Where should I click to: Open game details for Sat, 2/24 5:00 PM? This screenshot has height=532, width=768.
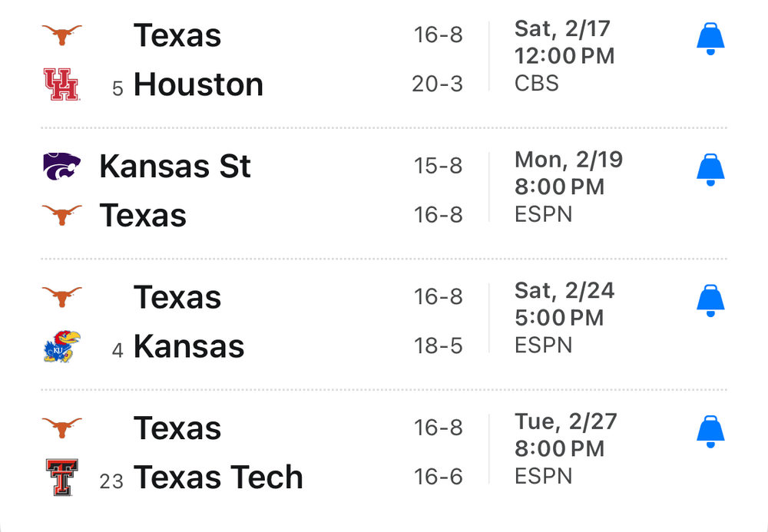click(x=564, y=317)
